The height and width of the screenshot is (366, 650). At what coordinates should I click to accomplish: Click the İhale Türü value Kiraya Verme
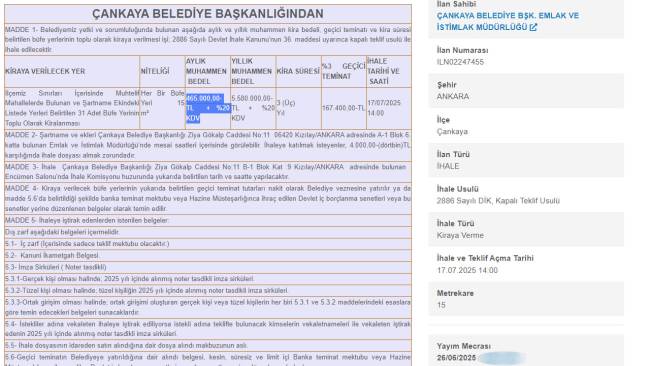(x=460, y=235)
